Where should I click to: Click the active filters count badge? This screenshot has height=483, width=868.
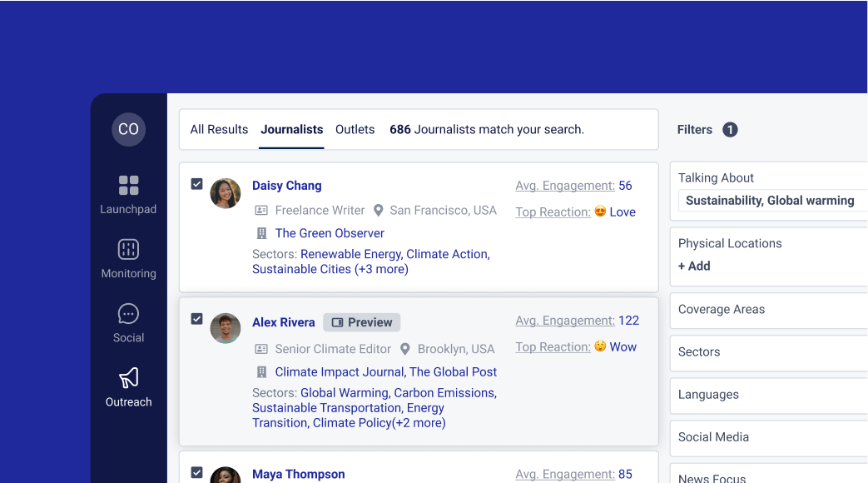coord(730,130)
